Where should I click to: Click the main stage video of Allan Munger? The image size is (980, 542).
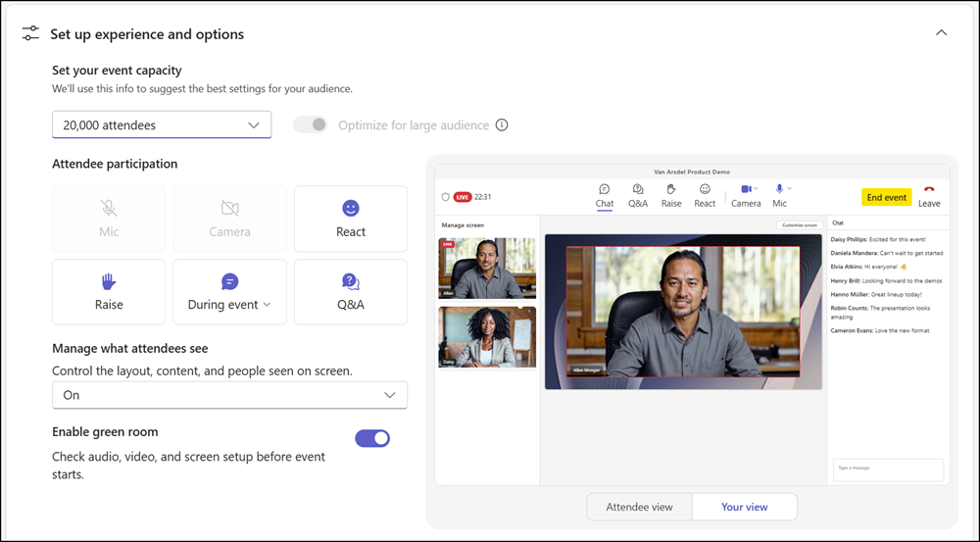[x=683, y=312]
